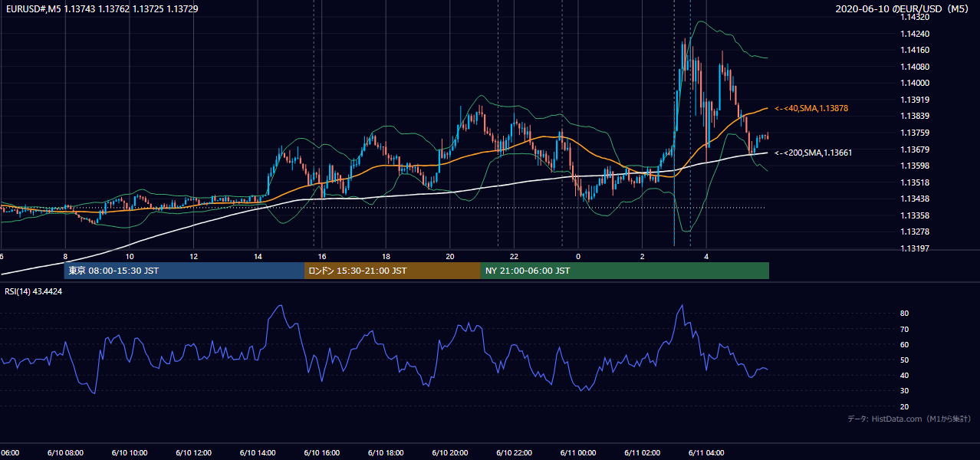Click price axis value 1.13197
980x460 pixels.
914,248
